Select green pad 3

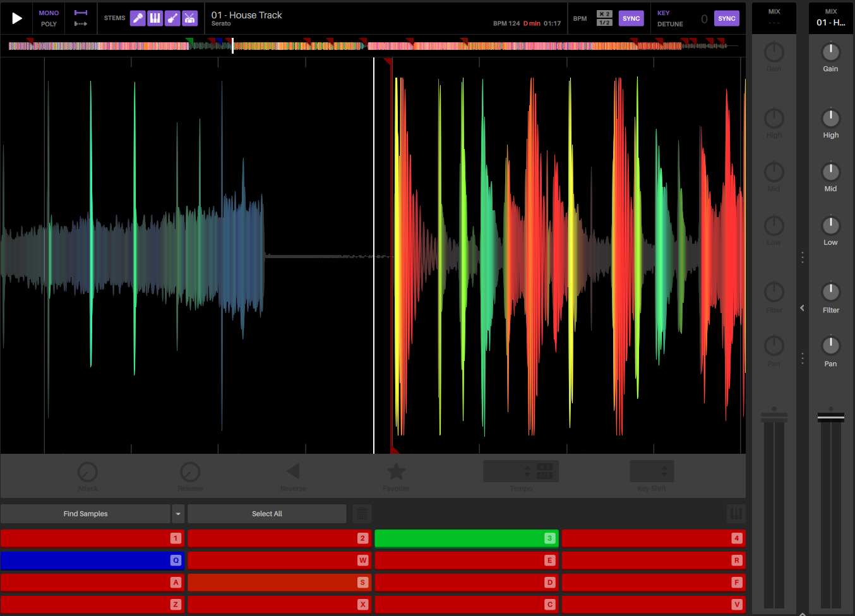tap(466, 538)
